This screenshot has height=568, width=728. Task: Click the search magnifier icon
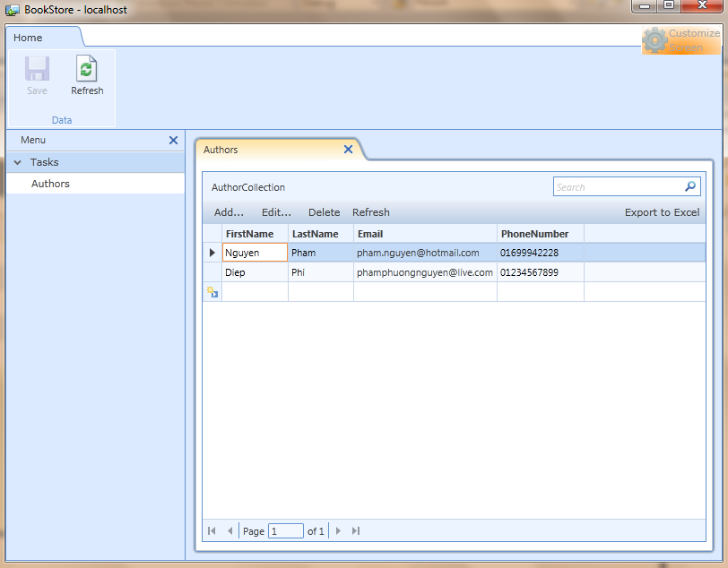click(x=690, y=187)
